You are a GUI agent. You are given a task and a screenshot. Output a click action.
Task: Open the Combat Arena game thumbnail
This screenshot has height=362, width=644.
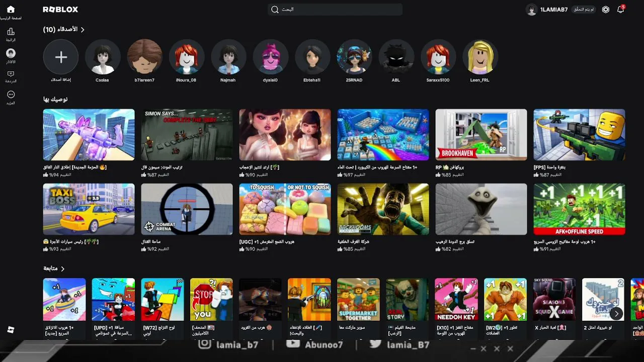coord(187,209)
